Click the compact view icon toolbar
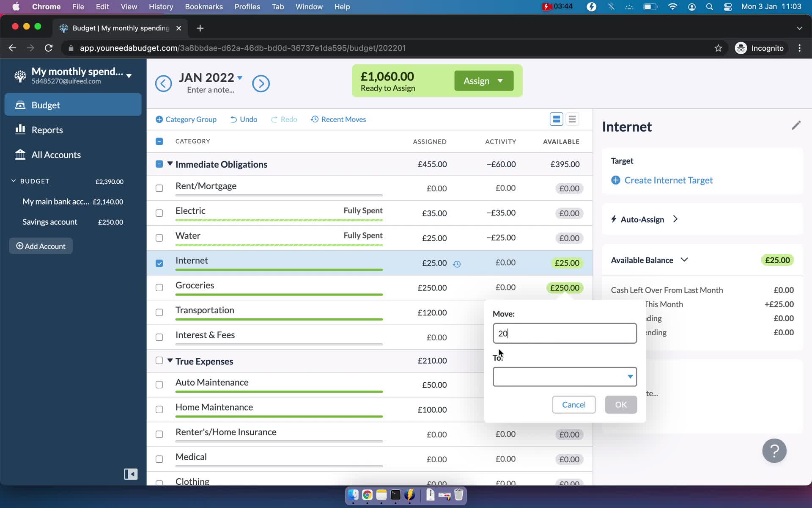812x508 pixels. pyautogui.click(x=572, y=119)
